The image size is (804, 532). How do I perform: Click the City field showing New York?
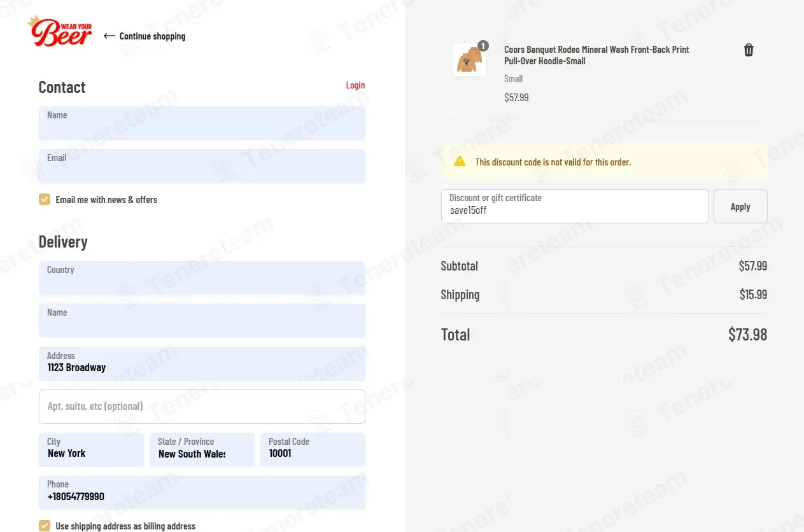91,450
